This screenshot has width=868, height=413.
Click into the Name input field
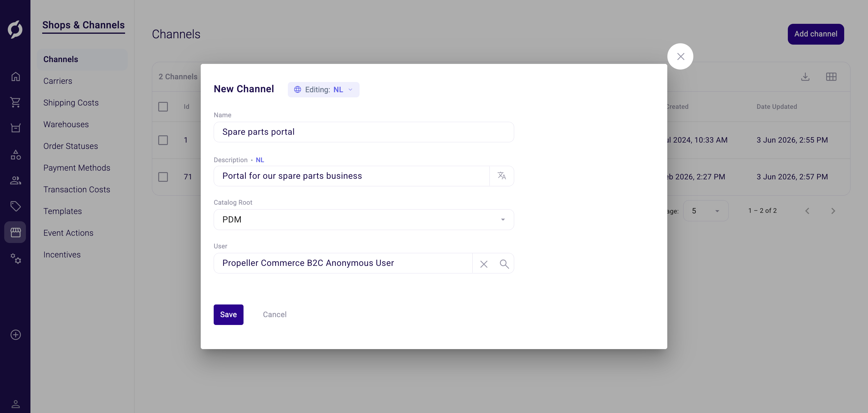[x=364, y=132]
